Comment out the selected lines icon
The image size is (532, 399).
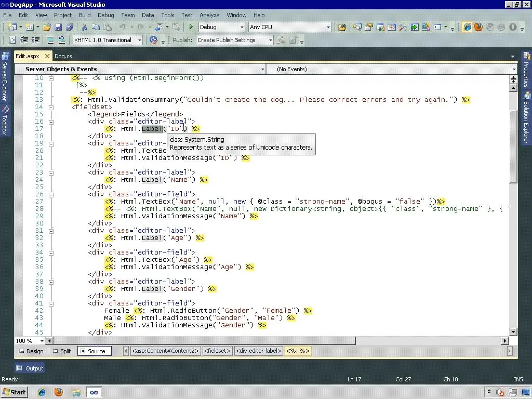pyautogui.click(x=50, y=40)
